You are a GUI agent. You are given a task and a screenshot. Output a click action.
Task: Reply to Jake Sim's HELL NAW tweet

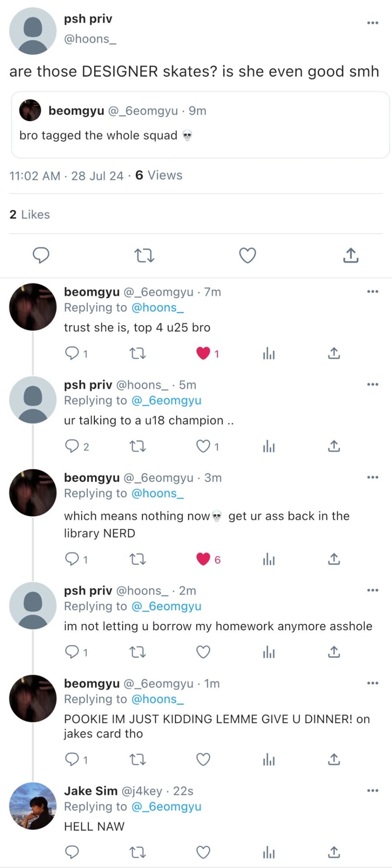72,853
